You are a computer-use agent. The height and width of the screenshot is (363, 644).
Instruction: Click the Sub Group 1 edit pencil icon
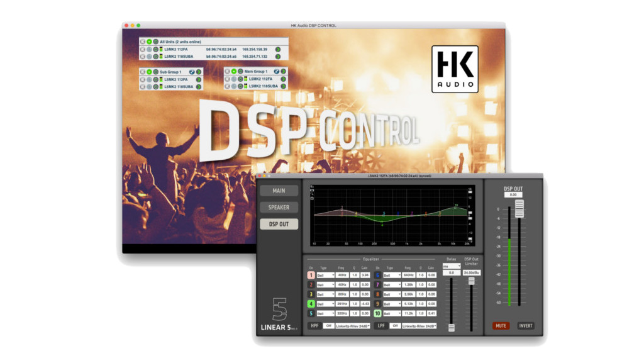[x=192, y=72]
